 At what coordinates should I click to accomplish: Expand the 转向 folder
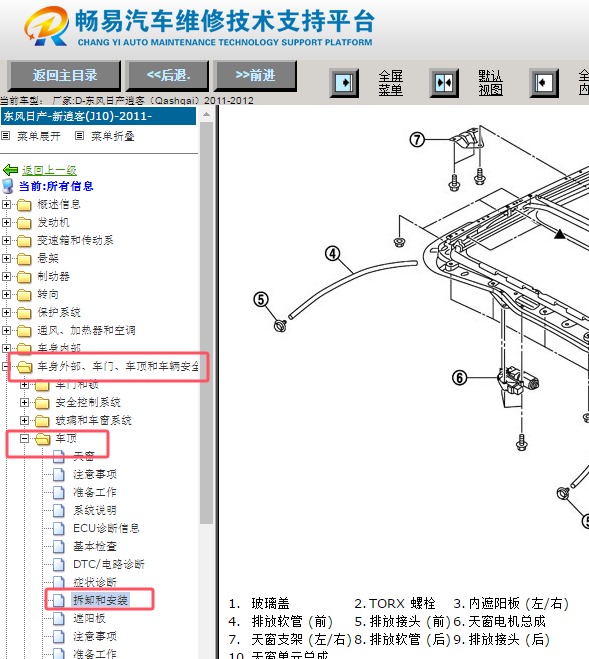[x=6, y=295]
